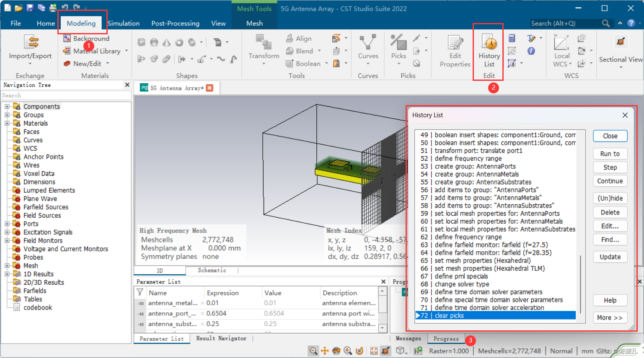Click the Transform tool

(264, 49)
